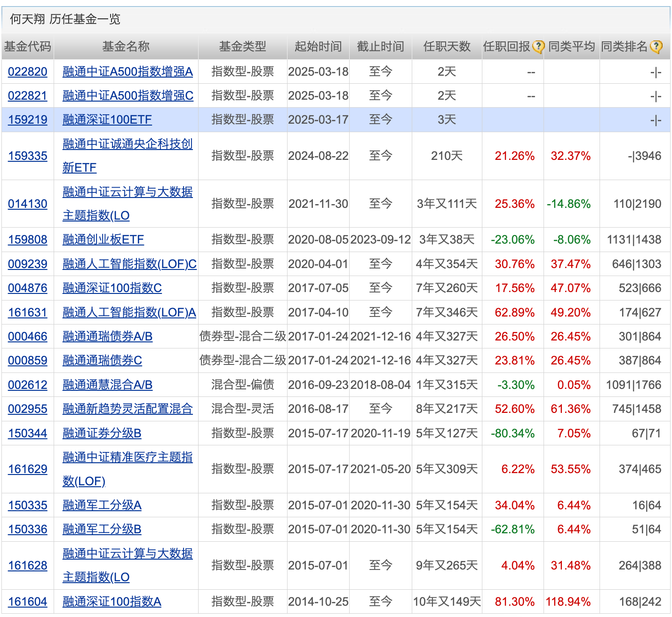The height and width of the screenshot is (617, 672).
Task: Click the 同类平均 column header
Action: 571,47
